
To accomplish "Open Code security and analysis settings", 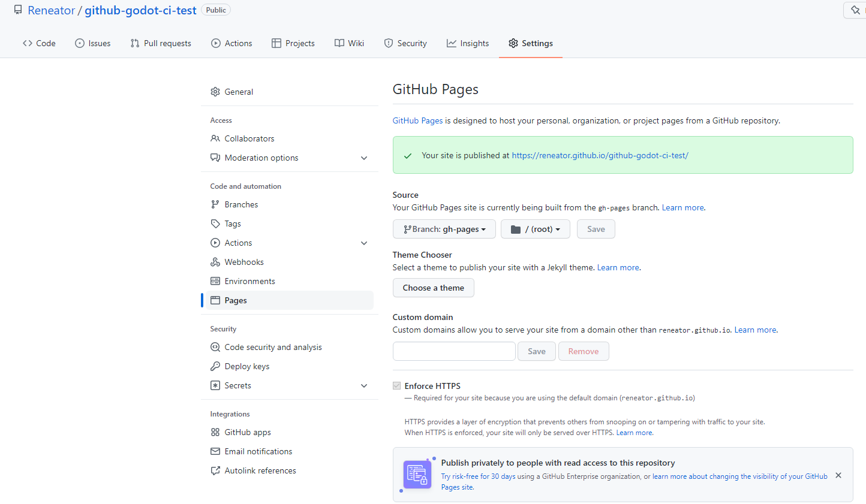I will click(x=273, y=347).
